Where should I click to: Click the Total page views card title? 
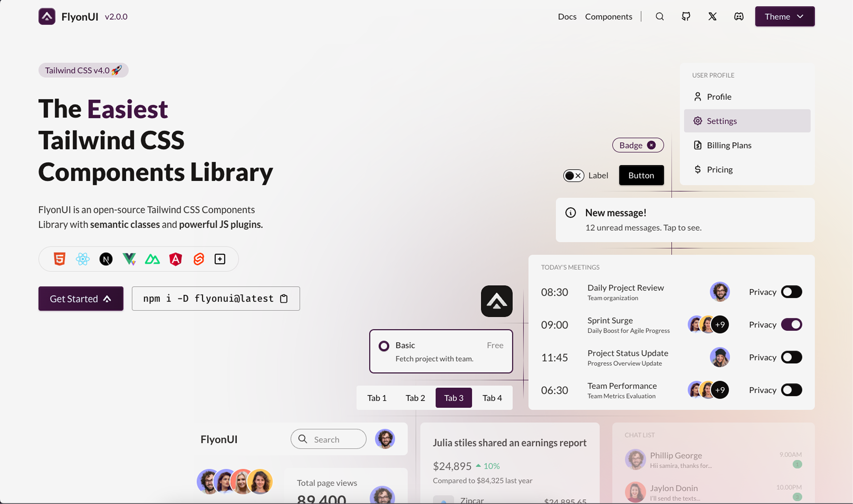[327, 483]
